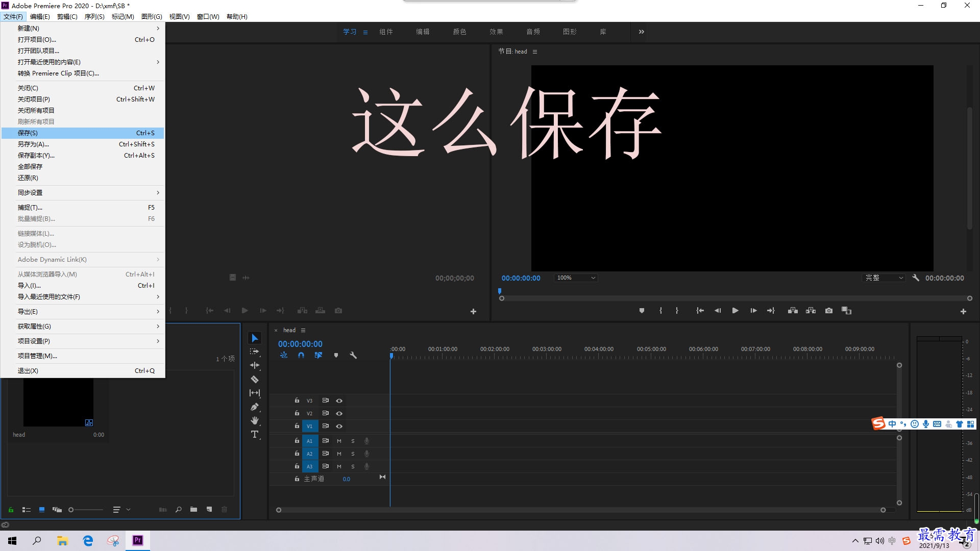Toggle lock on track V3
Image resolution: width=980 pixels, height=551 pixels.
[x=297, y=400]
